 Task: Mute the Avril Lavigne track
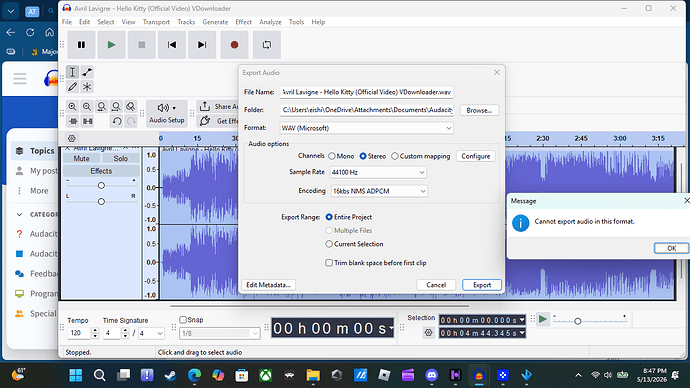(81, 158)
